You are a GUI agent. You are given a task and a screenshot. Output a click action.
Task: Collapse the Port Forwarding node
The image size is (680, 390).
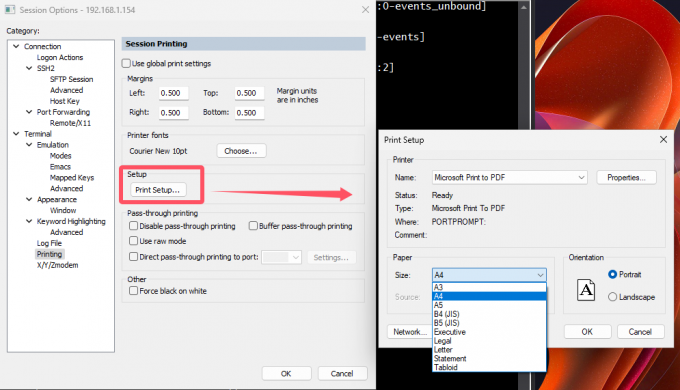pyautogui.click(x=29, y=112)
